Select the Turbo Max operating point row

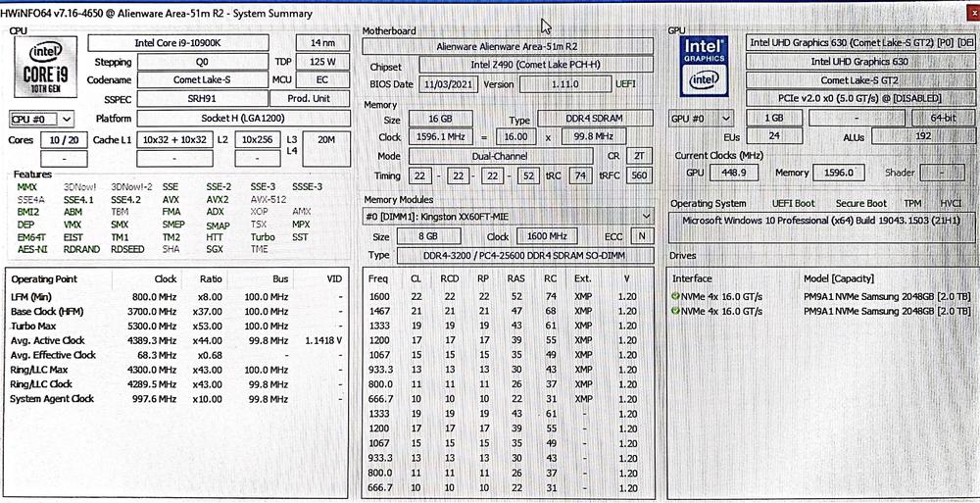[x=176, y=326]
